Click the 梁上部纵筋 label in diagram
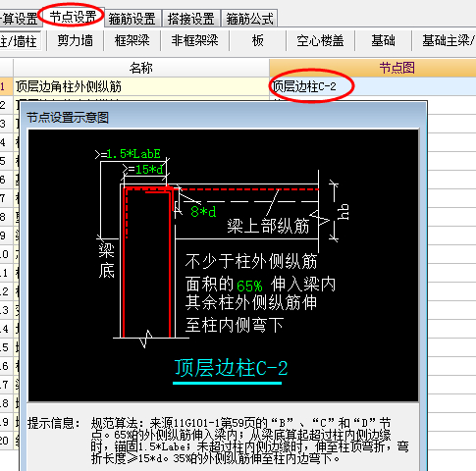This screenshot has width=476, height=471. pyautogui.click(x=268, y=226)
